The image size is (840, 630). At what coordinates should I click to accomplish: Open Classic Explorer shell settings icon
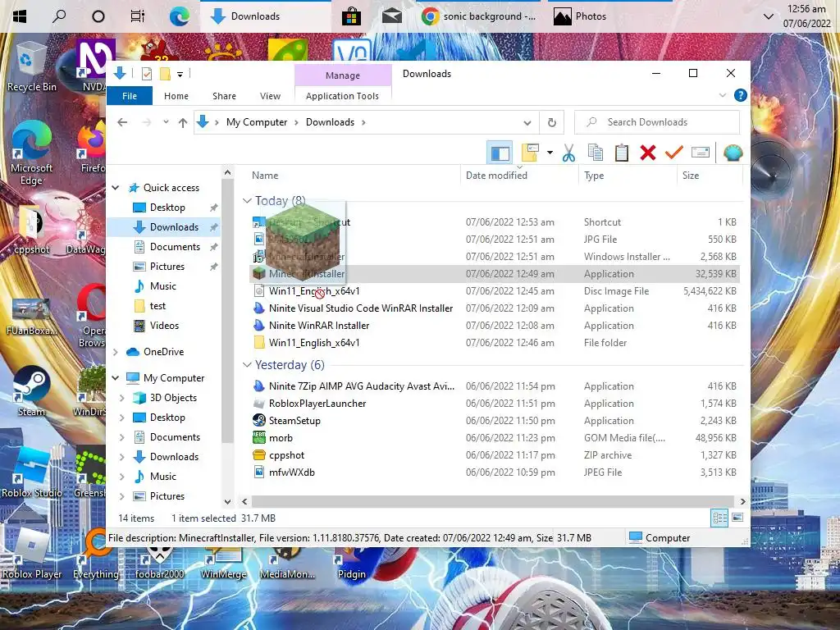733,153
